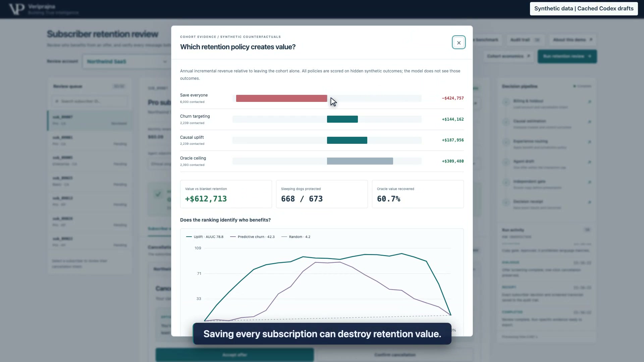Open the Northwind SaaS account dropdown behind the dialog
Viewport: 644px width, 362px height.
pos(127,62)
